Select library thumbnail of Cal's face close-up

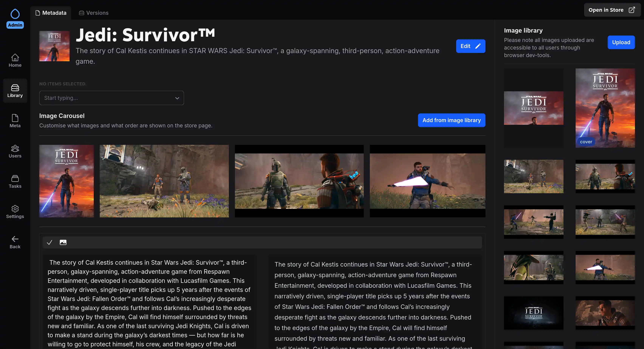(x=605, y=313)
